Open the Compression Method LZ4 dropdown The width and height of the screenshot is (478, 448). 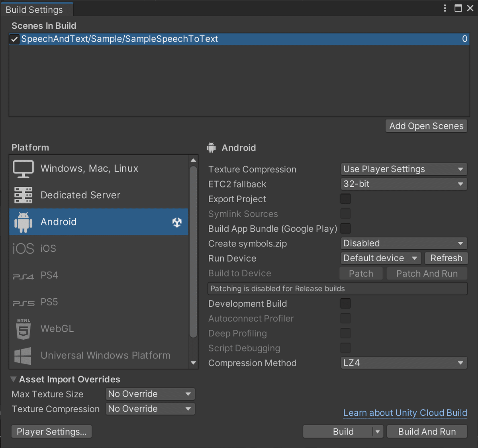pos(404,363)
